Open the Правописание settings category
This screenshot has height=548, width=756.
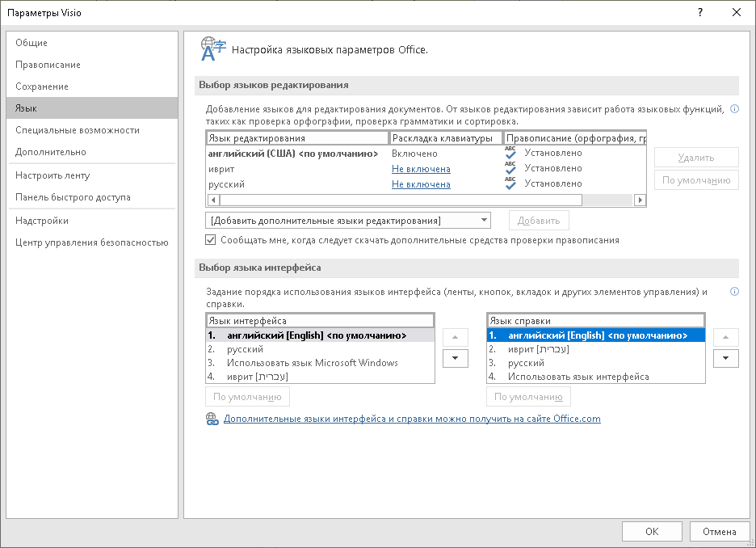pos(92,64)
